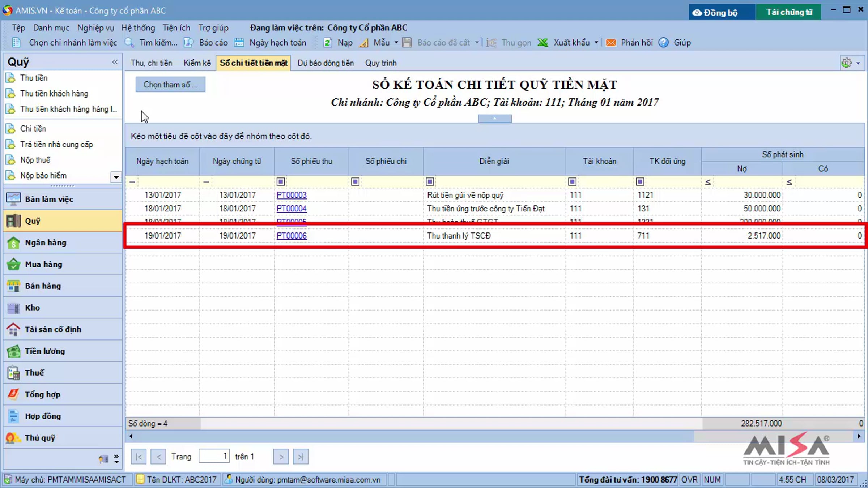Click the Xuất khẩu Excel icon

(x=543, y=43)
